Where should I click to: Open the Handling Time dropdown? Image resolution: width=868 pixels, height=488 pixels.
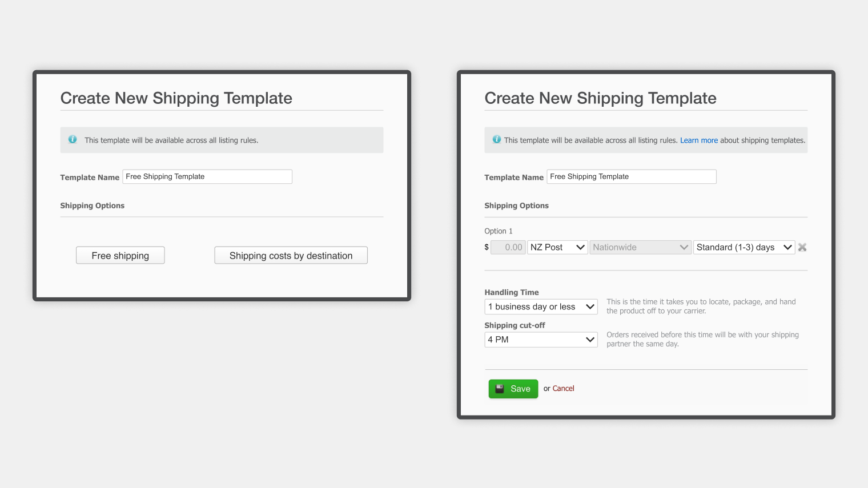pyautogui.click(x=541, y=306)
